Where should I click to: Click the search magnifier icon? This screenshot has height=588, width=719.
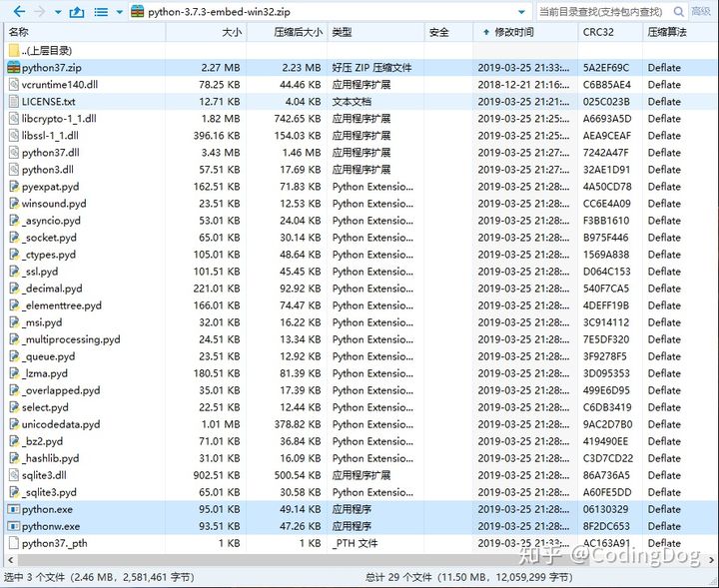679,11
